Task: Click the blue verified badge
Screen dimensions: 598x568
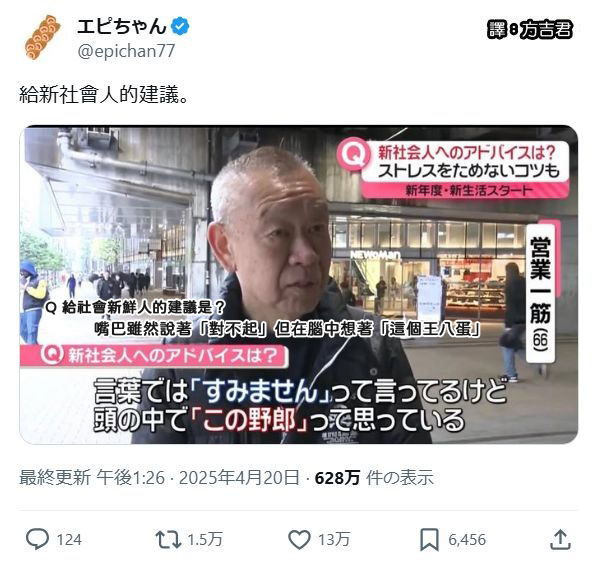Action: pos(180,26)
